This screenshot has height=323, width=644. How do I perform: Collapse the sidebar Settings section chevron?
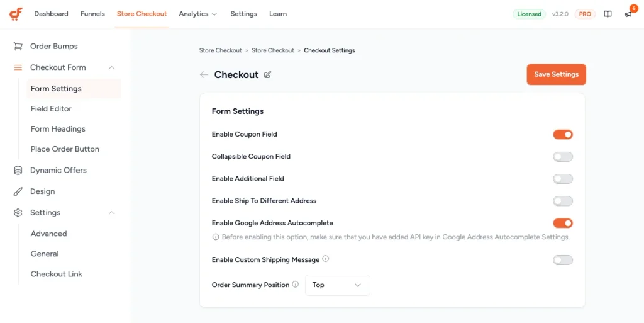pyautogui.click(x=111, y=213)
